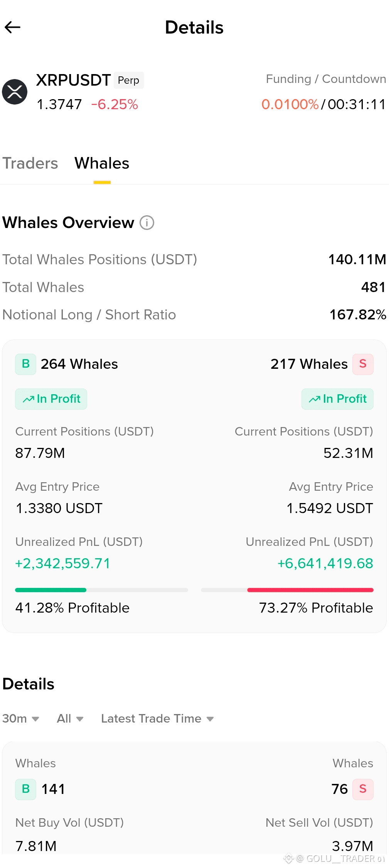The height and width of the screenshot is (868, 389).
Task: Tap the B badge next to 141
Action: pyautogui.click(x=26, y=789)
